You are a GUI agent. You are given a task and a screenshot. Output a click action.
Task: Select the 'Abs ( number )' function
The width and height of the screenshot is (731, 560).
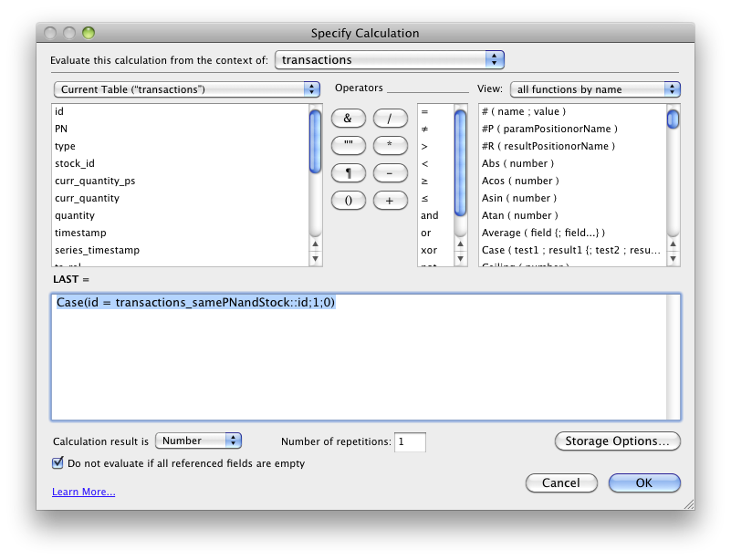point(572,163)
